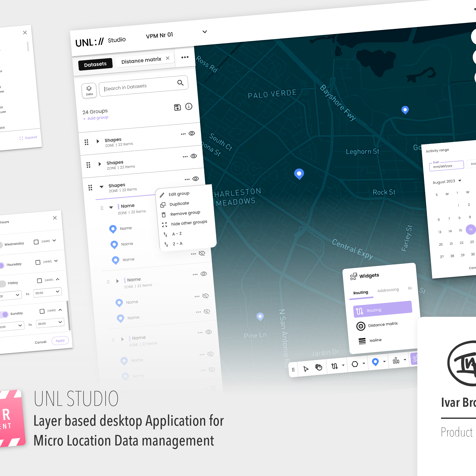Open routing tool dropdown arrow in toolbar
The image size is (476, 476).
click(x=343, y=365)
